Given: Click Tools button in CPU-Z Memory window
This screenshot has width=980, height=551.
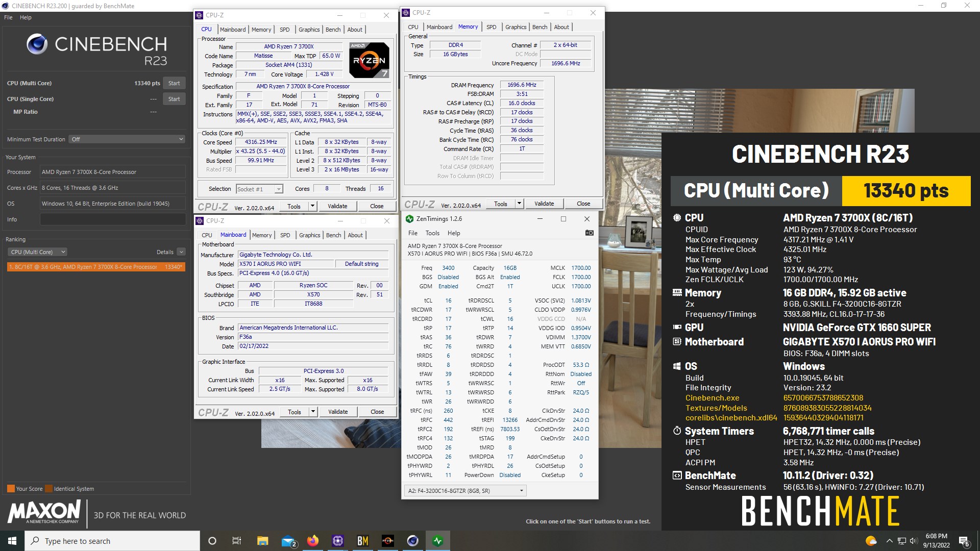Looking at the screenshot, I should 501,204.
